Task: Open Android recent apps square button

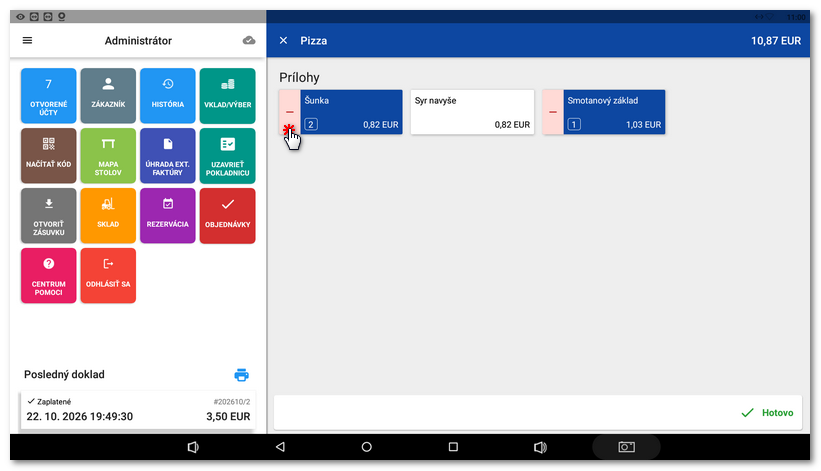Action: pyautogui.click(x=453, y=447)
